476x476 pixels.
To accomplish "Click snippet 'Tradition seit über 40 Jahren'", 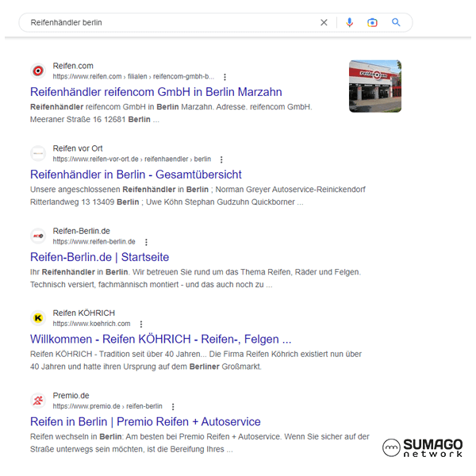I will [x=150, y=354].
